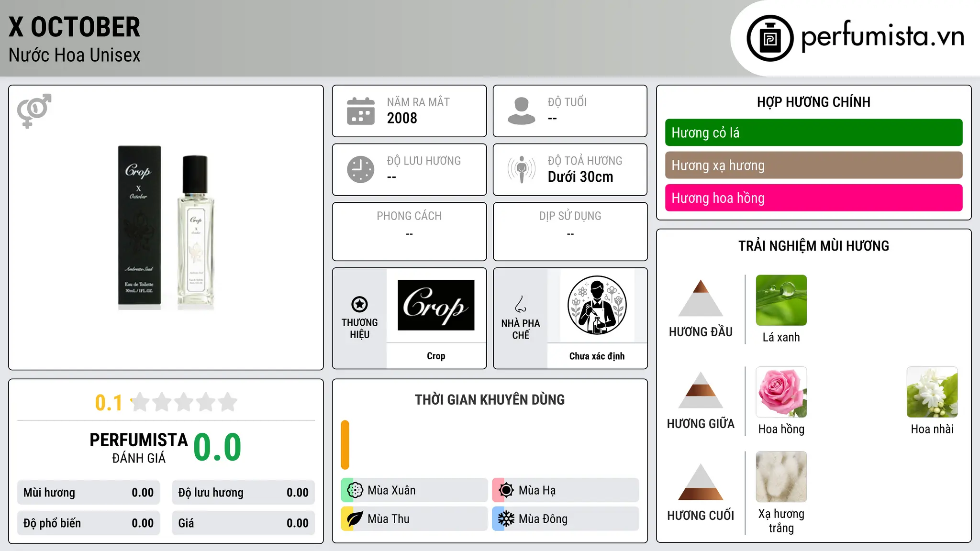Click the HỢP HƯƠNG CHÍNH heading

click(813, 102)
